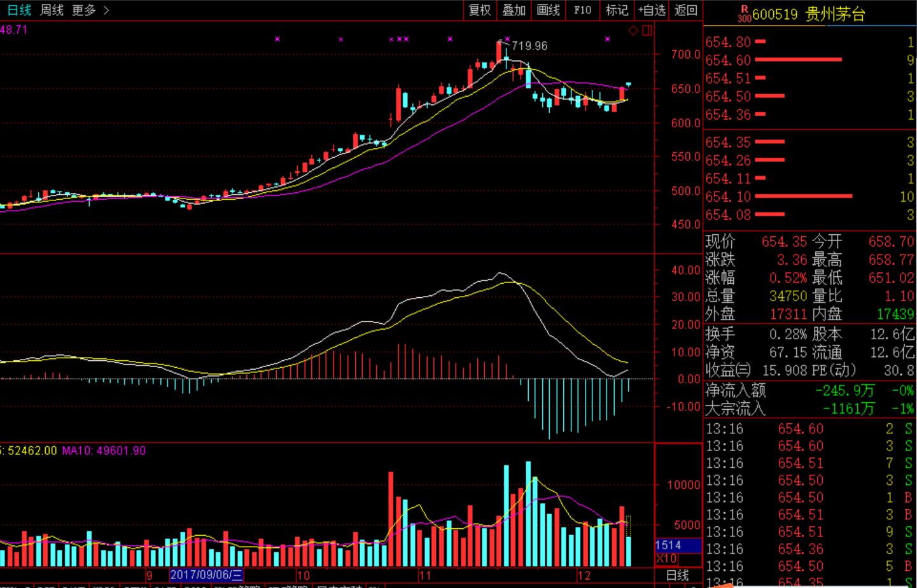Viewport: 917px width, 588px height.
Task: Activate the 画线 drawing tool
Action: point(548,10)
